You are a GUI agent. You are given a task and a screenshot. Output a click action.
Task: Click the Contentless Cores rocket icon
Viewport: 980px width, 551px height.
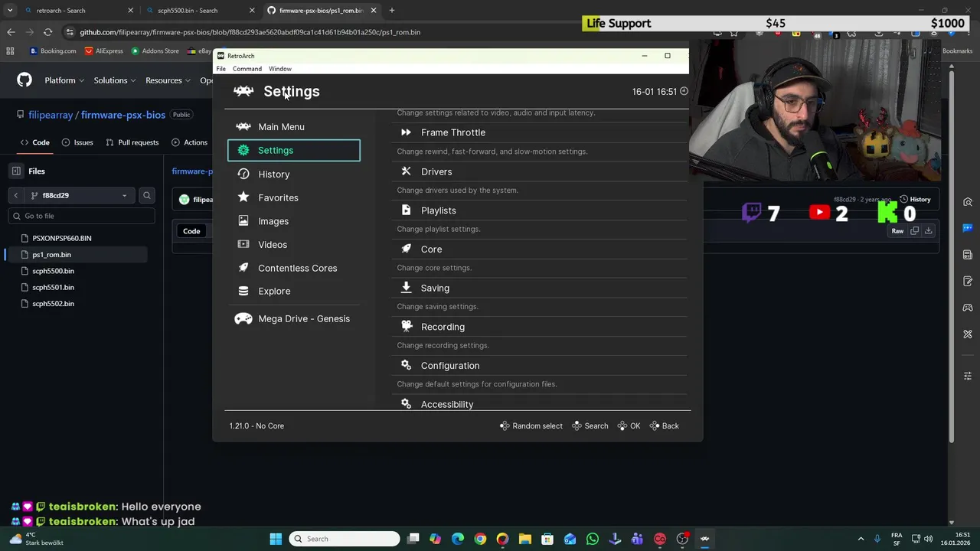(x=243, y=268)
